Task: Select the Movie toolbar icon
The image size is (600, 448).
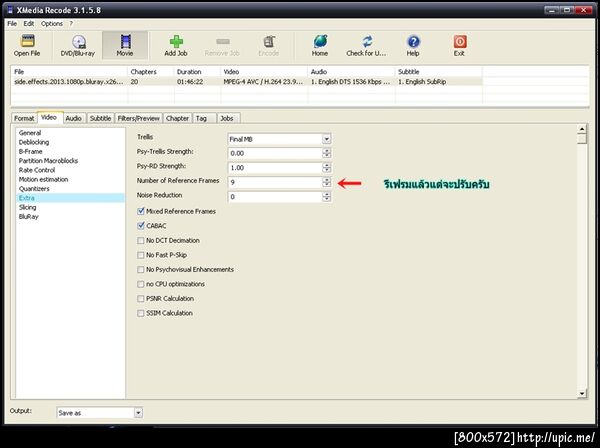Action: click(x=125, y=46)
